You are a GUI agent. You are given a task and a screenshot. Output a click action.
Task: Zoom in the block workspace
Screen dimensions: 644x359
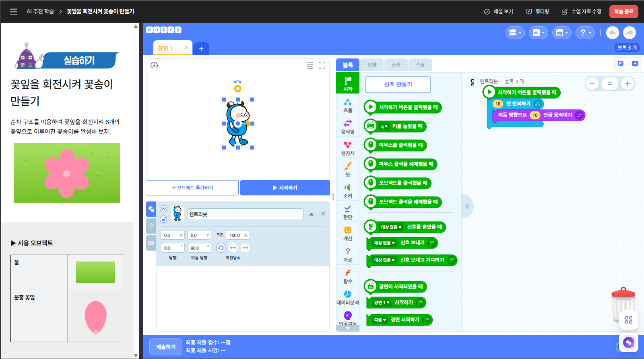627,83
